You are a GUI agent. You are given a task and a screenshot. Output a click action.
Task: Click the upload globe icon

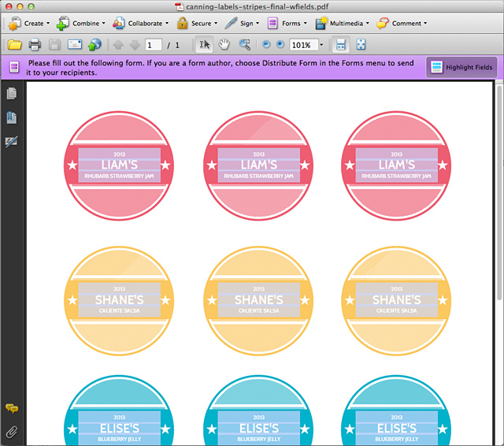tap(94, 45)
